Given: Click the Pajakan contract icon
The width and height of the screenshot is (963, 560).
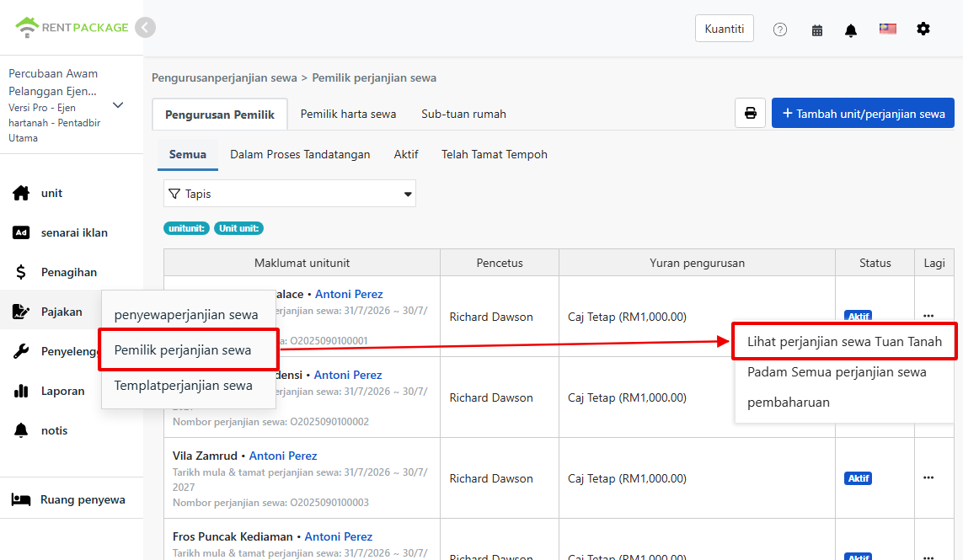Looking at the screenshot, I should pos(21,312).
